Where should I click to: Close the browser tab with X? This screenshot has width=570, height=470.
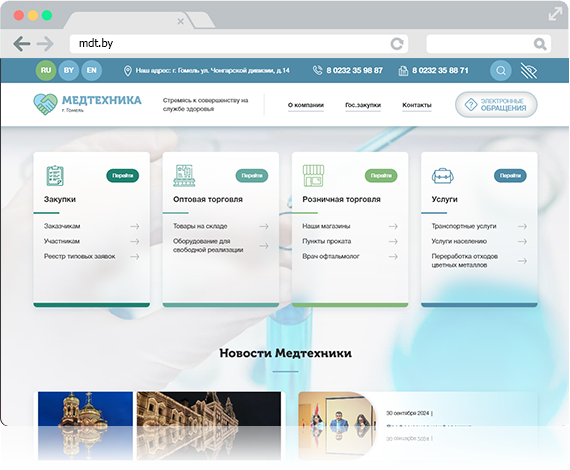pyautogui.click(x=180, y=21)
